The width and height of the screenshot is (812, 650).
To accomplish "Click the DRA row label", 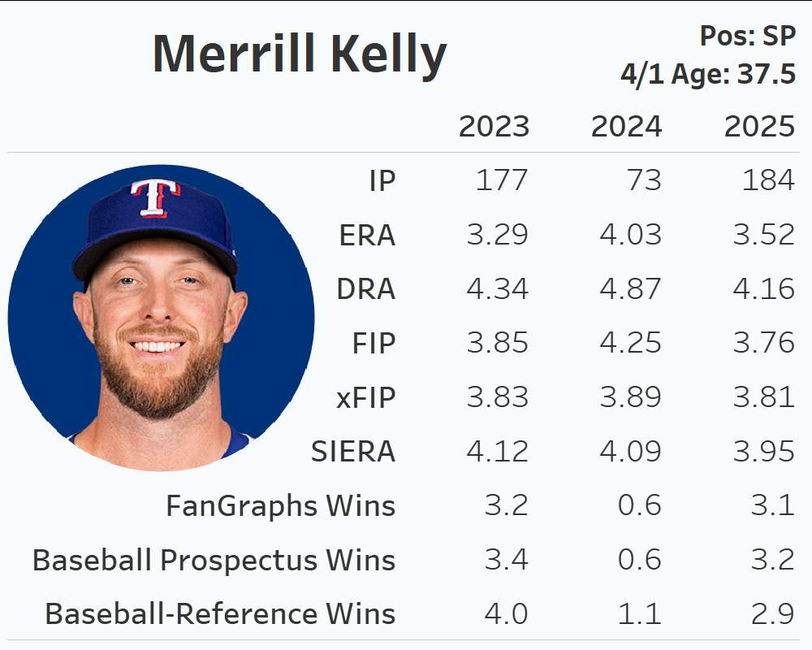I will [x=366, y=289].
